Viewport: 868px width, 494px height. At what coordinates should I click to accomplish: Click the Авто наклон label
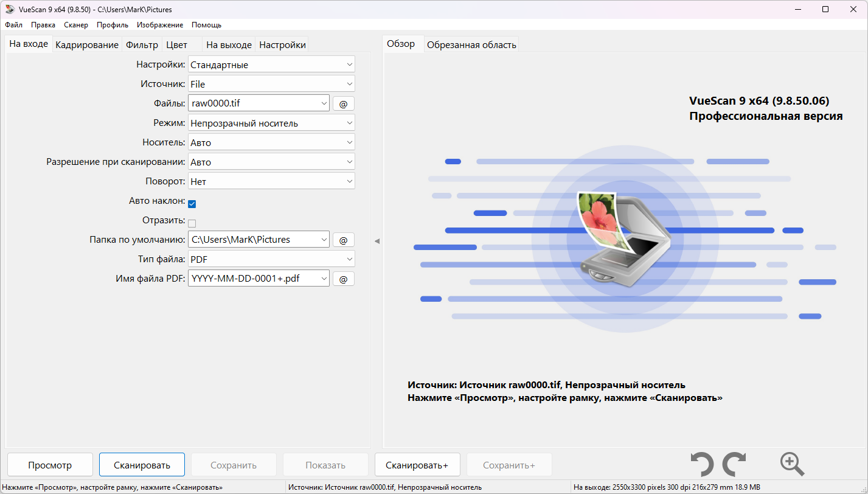[x=157, y=201]
